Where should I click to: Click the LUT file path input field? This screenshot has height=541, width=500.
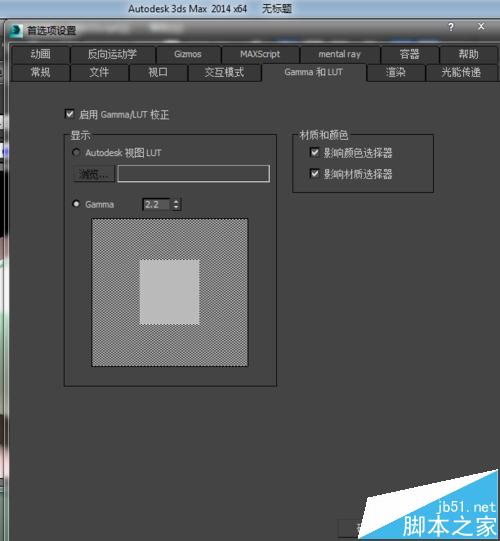point(194,174)
